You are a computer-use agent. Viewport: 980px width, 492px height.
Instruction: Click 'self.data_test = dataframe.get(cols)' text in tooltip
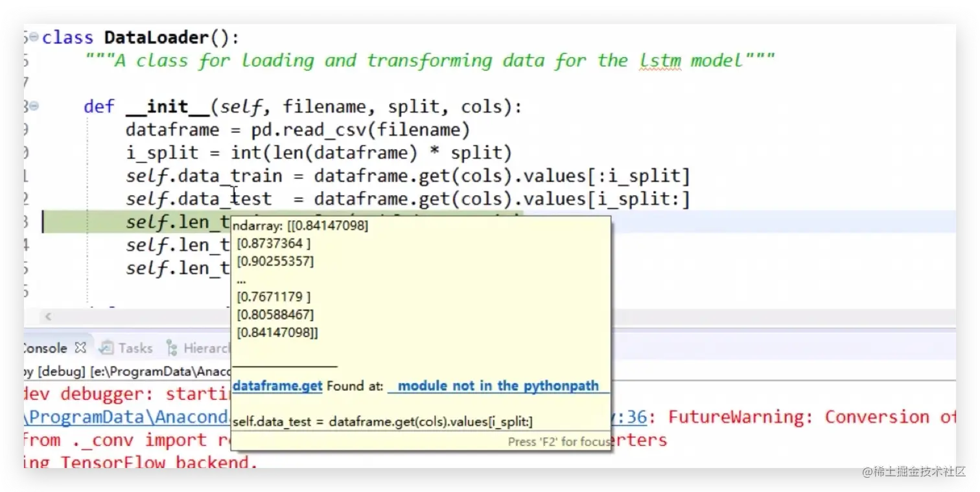[382, 421]
